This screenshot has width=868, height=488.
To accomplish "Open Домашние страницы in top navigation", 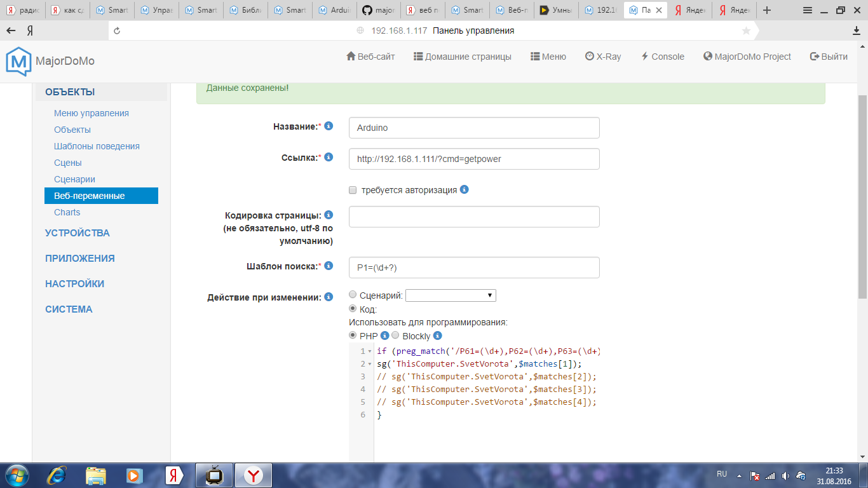I will 463,57.
